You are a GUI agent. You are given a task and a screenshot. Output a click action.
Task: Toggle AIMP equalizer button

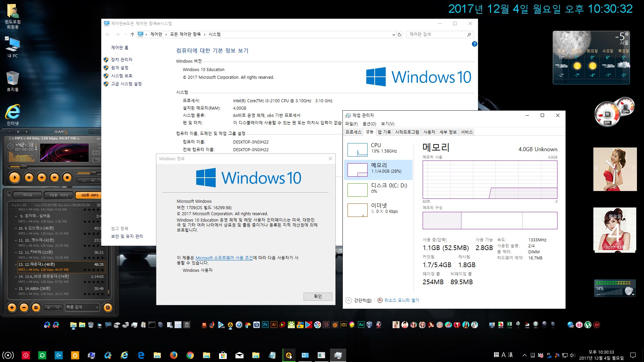pos(96,160)
